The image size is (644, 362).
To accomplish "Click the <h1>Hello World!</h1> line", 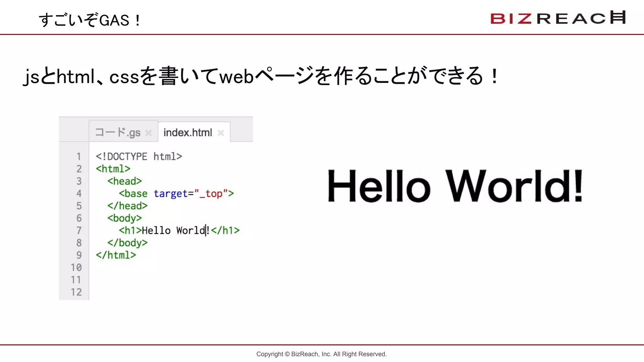I will tap(179, 230).
